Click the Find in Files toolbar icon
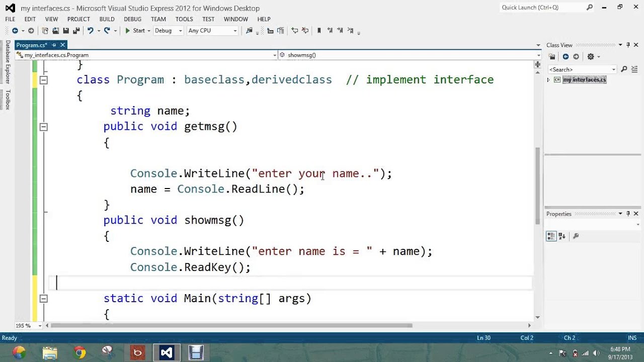 249,31
